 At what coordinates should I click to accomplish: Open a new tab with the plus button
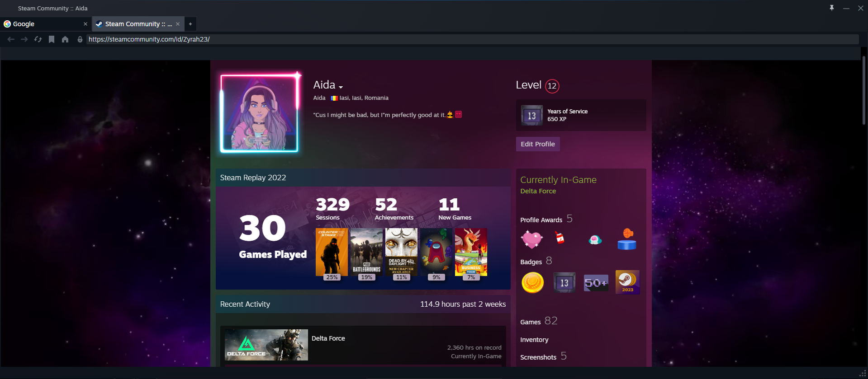(x=190, y=24)
